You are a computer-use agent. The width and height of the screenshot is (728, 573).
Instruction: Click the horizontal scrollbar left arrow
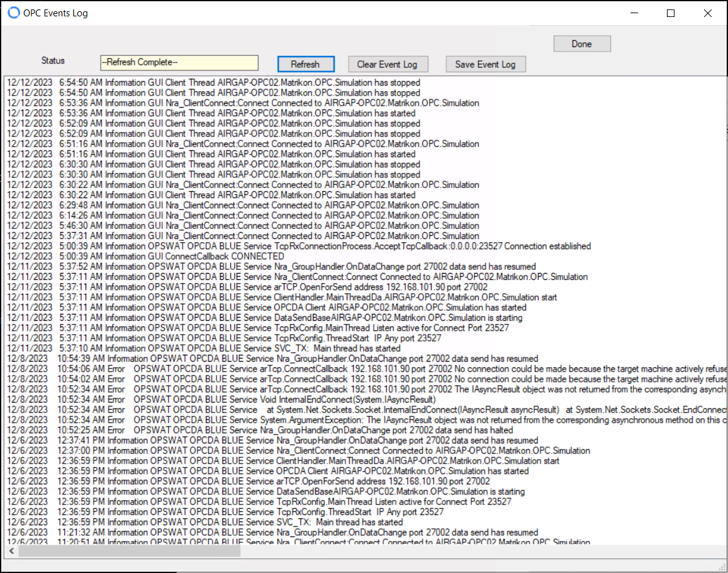point(11,551)
